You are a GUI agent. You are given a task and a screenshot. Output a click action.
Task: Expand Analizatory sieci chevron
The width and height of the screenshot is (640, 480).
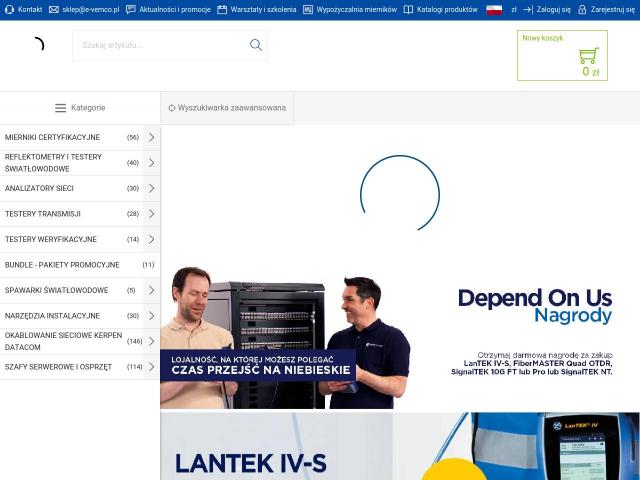(x=151, y=188)
